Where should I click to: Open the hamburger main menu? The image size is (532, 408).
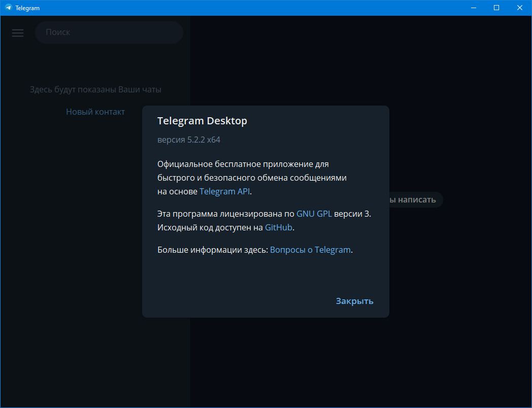(x=18, y=32)
